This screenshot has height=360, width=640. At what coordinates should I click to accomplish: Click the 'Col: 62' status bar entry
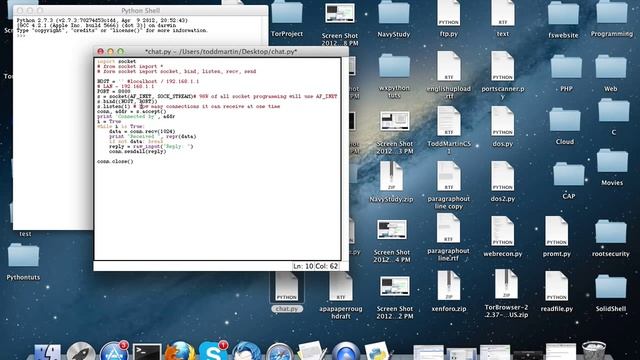click(327, 266)
